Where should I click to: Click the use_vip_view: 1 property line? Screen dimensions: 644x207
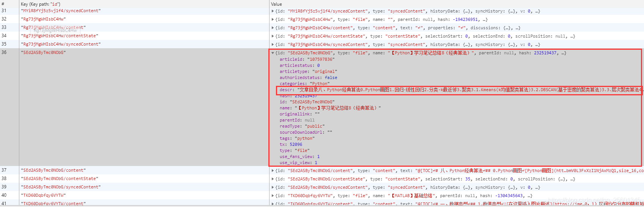[298, 163]
